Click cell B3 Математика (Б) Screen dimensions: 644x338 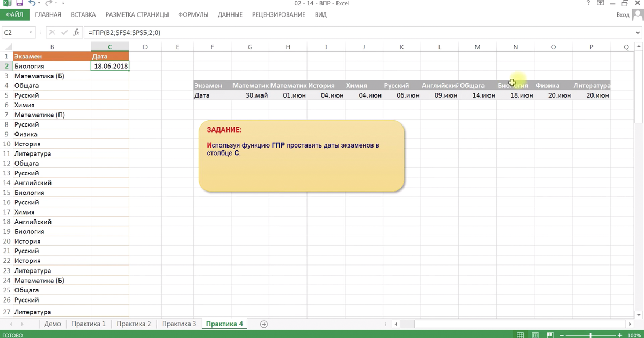(x=52, y=76)
